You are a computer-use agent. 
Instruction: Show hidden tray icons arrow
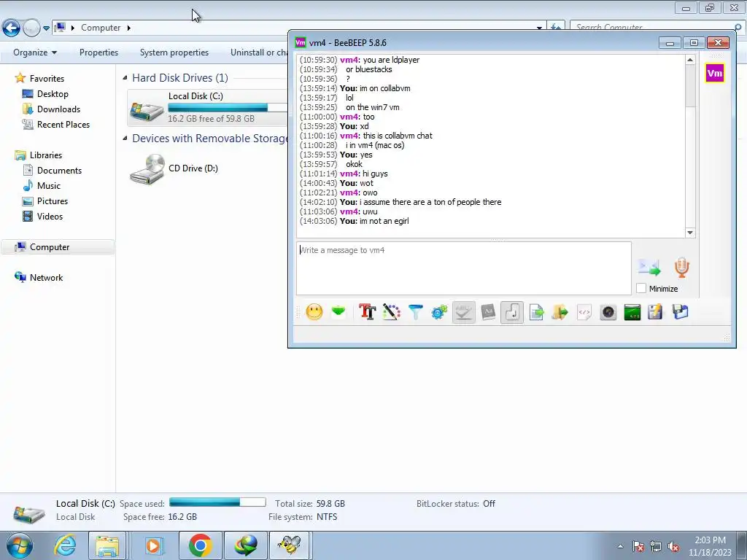[x=620, y=546]
